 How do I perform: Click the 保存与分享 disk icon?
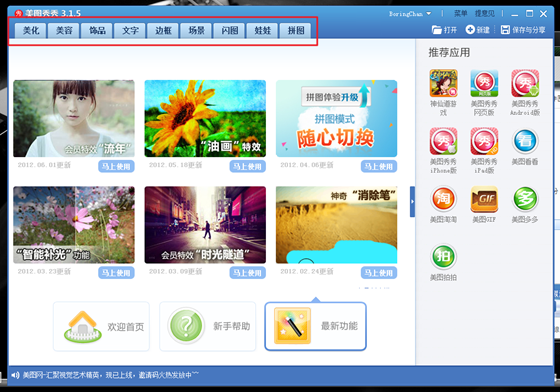[x=505, y=29]
